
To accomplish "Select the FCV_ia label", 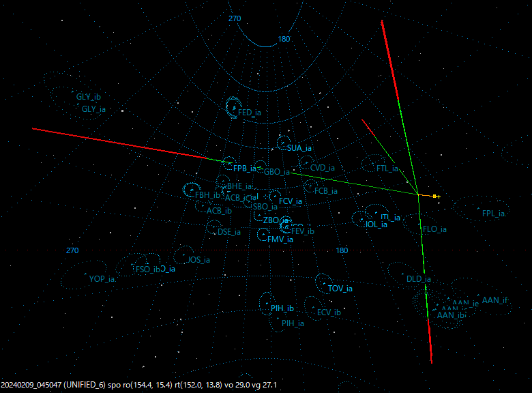I will [291, 201].
